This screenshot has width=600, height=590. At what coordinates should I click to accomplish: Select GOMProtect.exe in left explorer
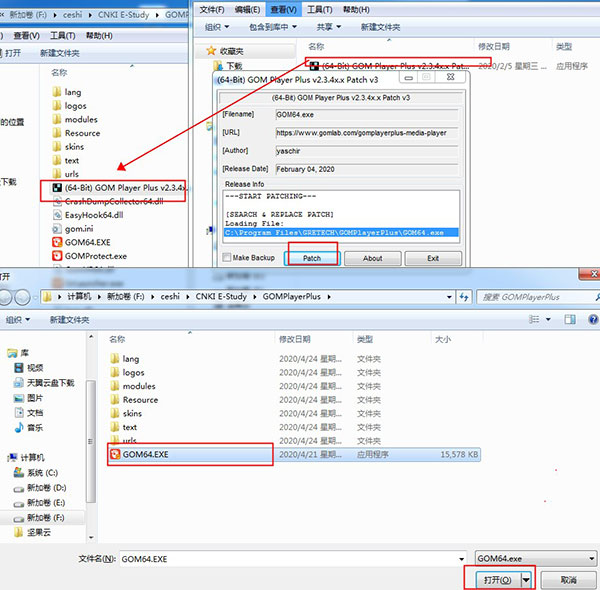pyautogui.click(x=90, y=256)
